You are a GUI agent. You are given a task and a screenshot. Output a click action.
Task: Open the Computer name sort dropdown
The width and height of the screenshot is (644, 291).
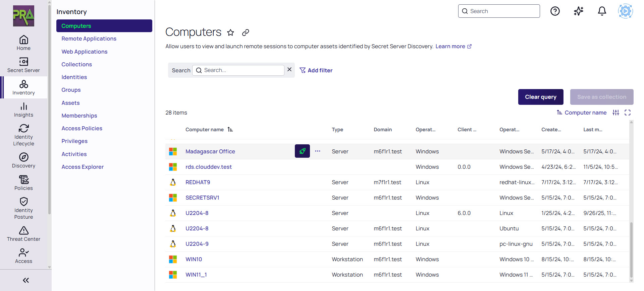click(582, 113)
